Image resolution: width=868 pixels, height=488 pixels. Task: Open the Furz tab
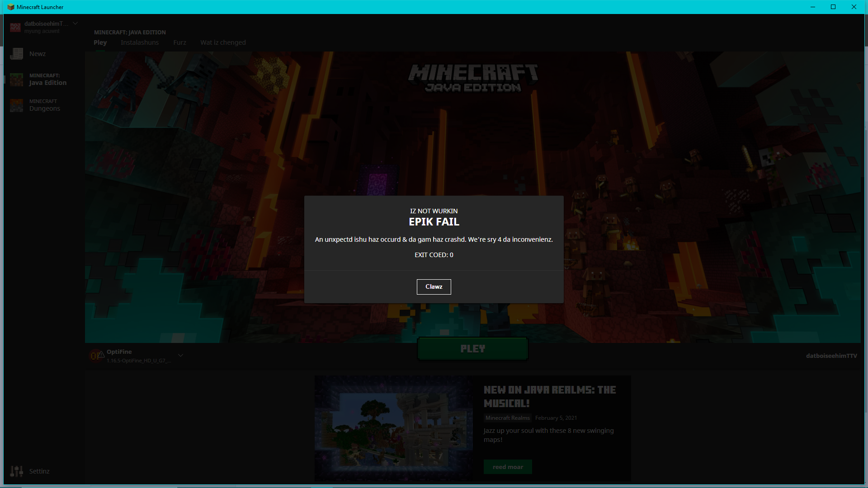point(179,42)
